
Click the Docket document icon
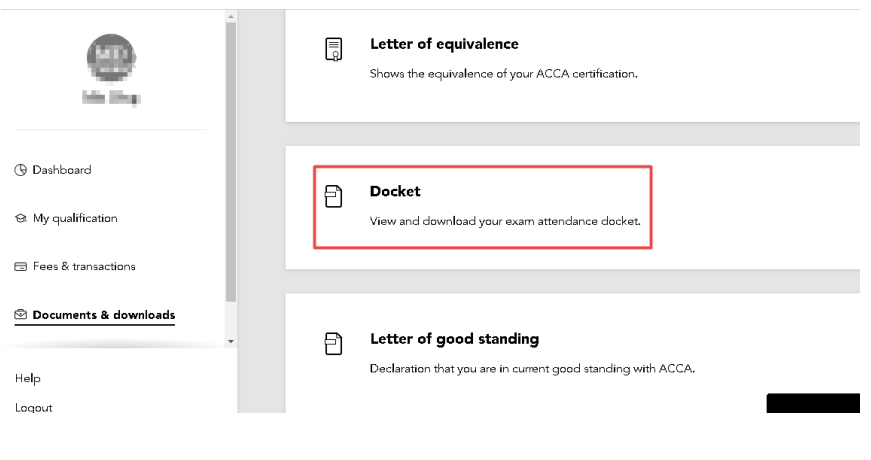pyautogui.click(x=334, y=197)
